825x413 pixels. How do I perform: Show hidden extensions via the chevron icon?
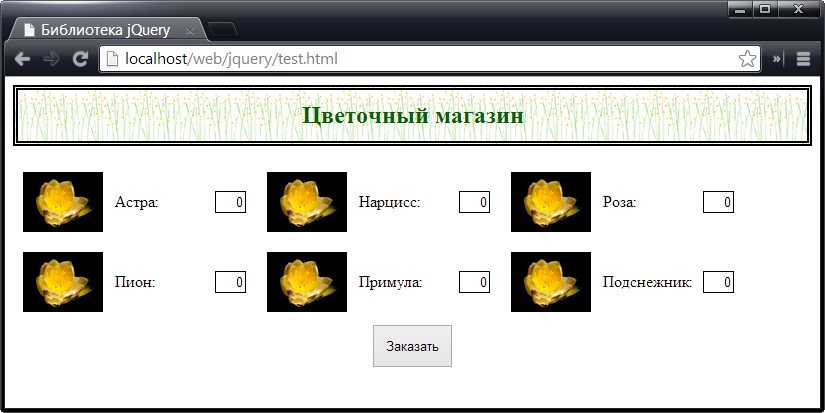(x=778, y=59)
